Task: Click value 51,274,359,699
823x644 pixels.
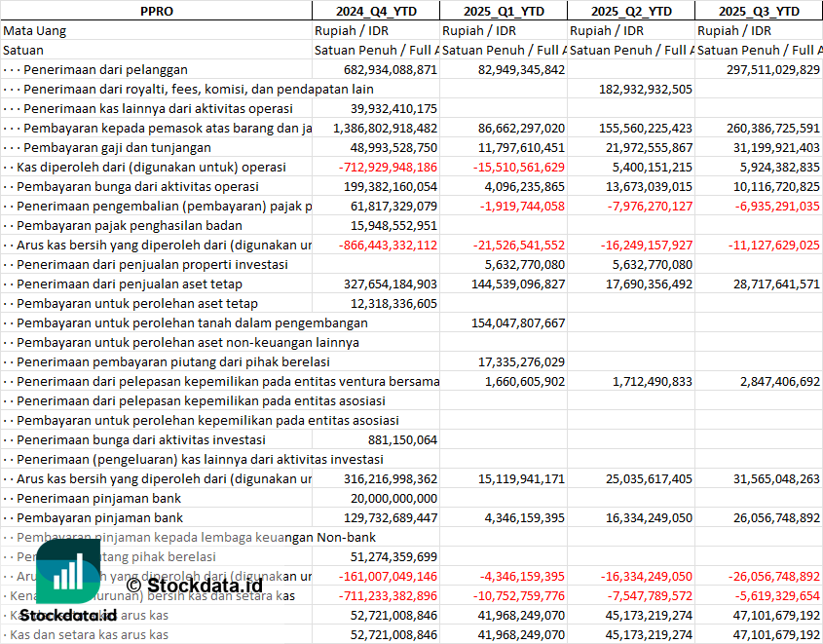Action: click(393, 557)
